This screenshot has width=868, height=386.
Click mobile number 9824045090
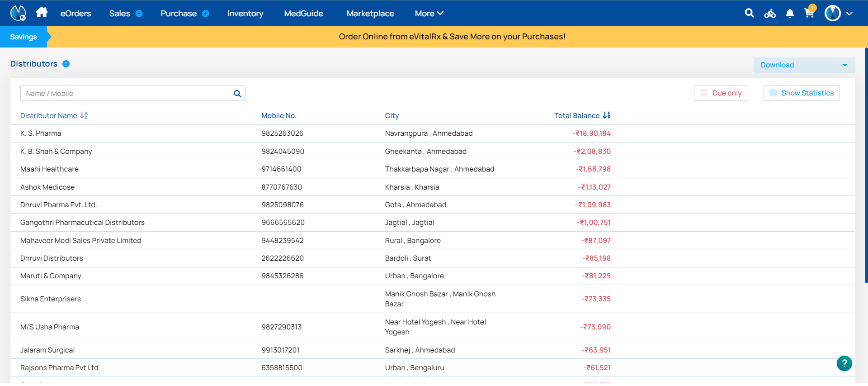click(x=283, y=151)
